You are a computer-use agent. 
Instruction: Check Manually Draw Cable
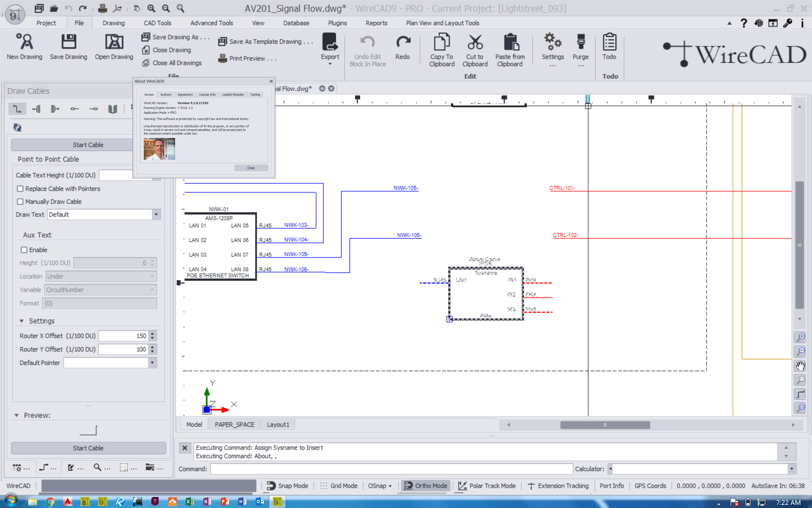click(x=20, y=202)
